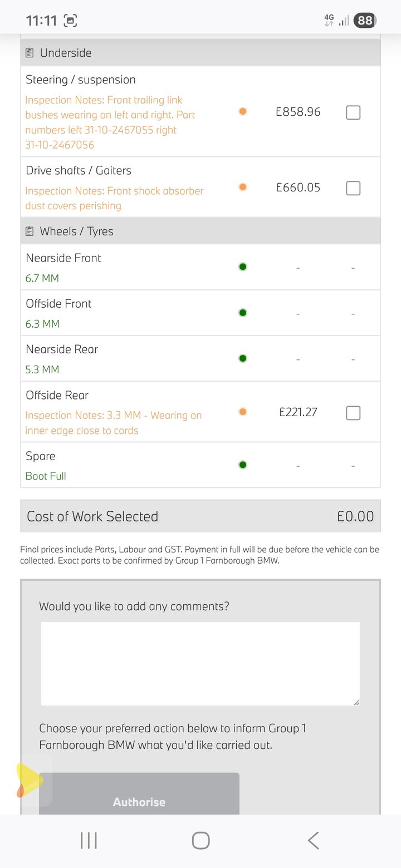Tap amber status dot for Offside Rear

click(x=242, y=412)
